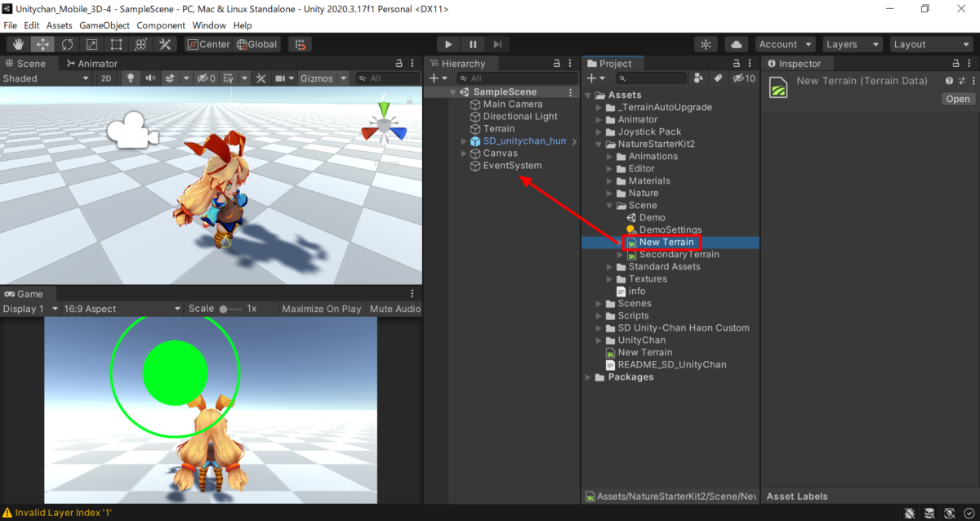Screen dimensions: 980x521
Task: Open Collaborate sun icon
Action: 706,44
